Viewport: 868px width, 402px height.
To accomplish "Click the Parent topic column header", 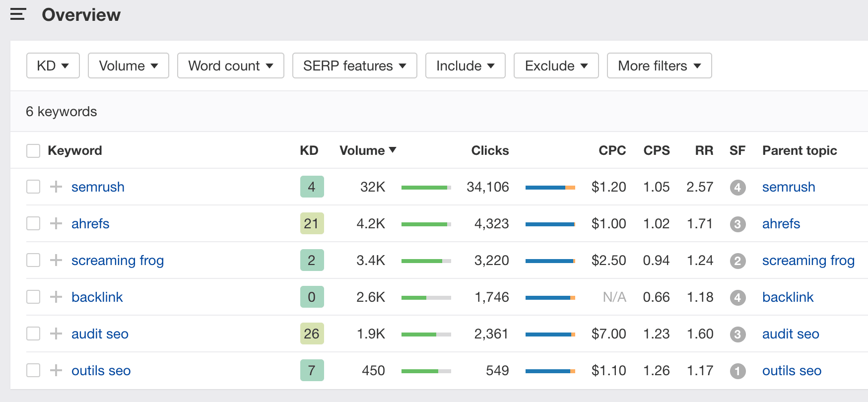I will click(800, 150).
